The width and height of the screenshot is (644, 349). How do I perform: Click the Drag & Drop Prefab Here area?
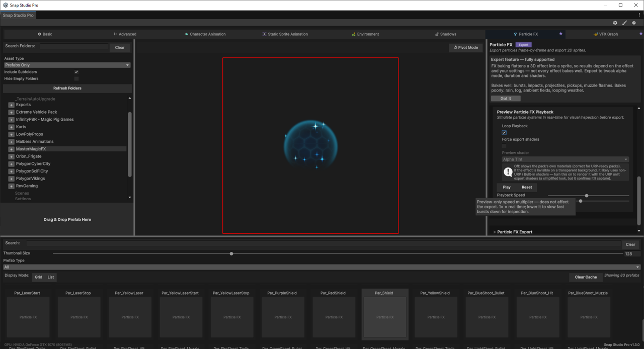[x=67, y=220]
